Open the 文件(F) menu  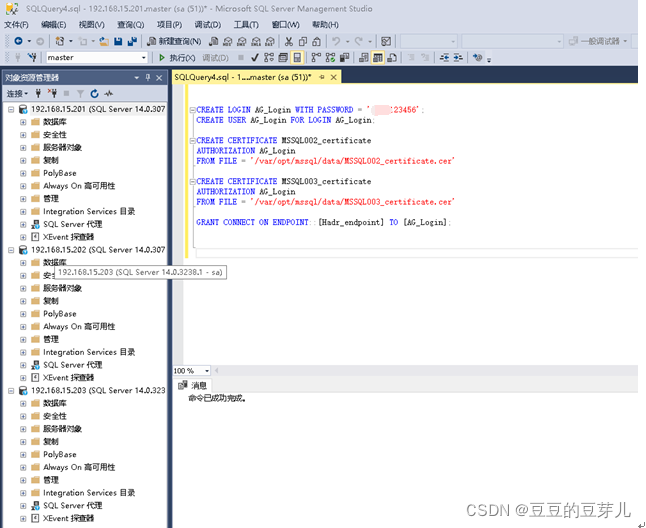coord(16,25)
